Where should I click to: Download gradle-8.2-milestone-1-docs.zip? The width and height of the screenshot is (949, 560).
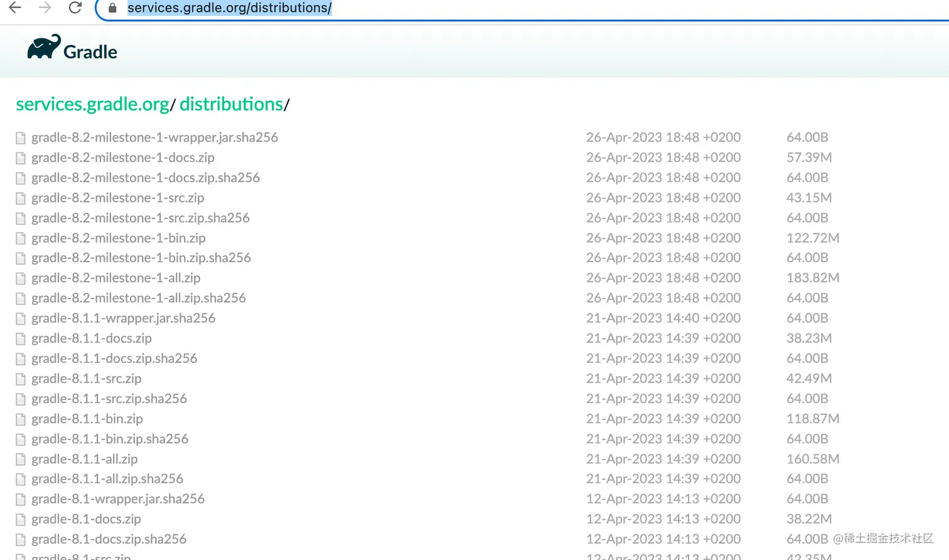point(123,157)
